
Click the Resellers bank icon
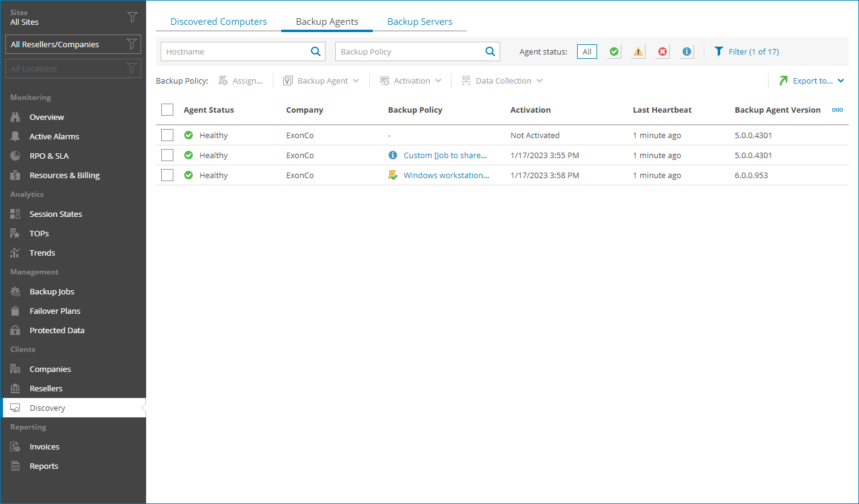click(x=16, y=388)
